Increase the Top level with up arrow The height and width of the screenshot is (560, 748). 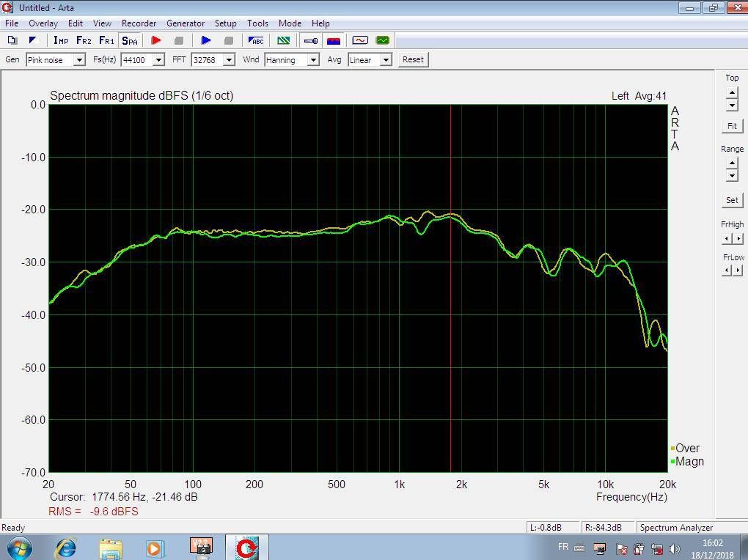tap(732, 92)
